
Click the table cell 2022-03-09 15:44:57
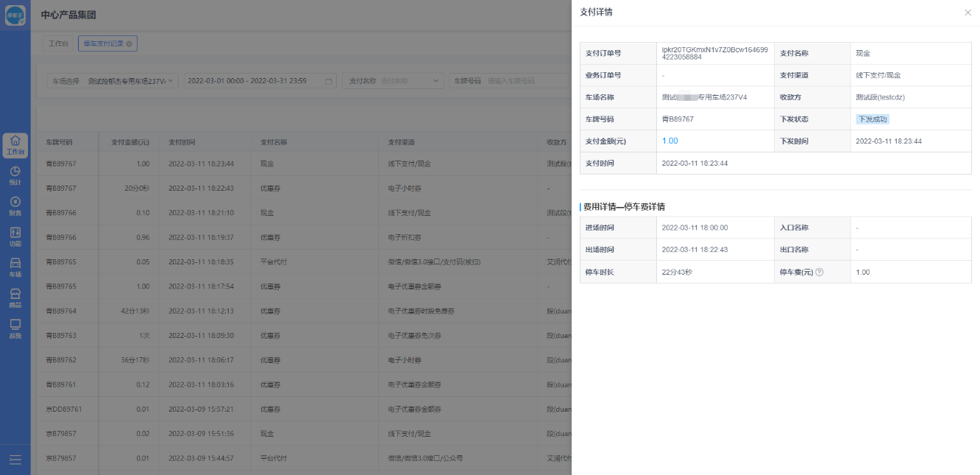[201, 458]
